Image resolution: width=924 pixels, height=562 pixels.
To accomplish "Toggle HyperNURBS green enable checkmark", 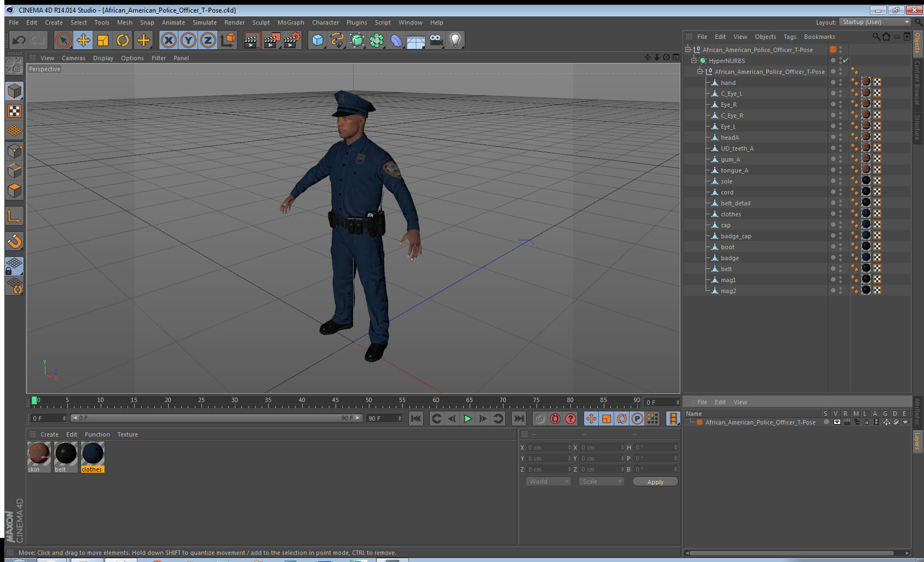I will pos(846,61).
